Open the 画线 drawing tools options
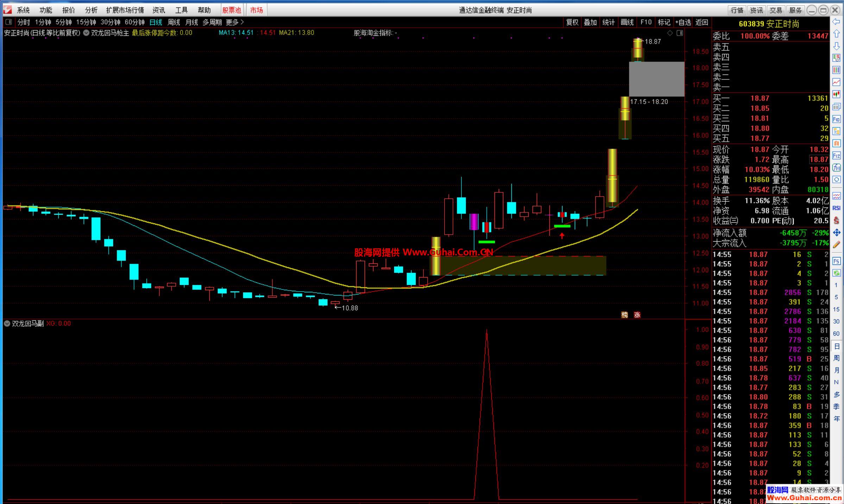Screen dimensions: 844x504 [x=627, y=22]
